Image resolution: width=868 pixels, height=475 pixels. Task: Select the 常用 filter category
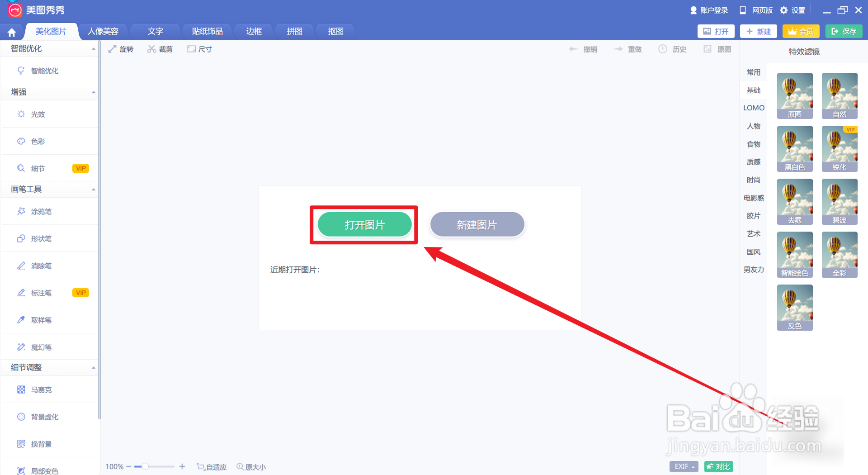point(754,72)
